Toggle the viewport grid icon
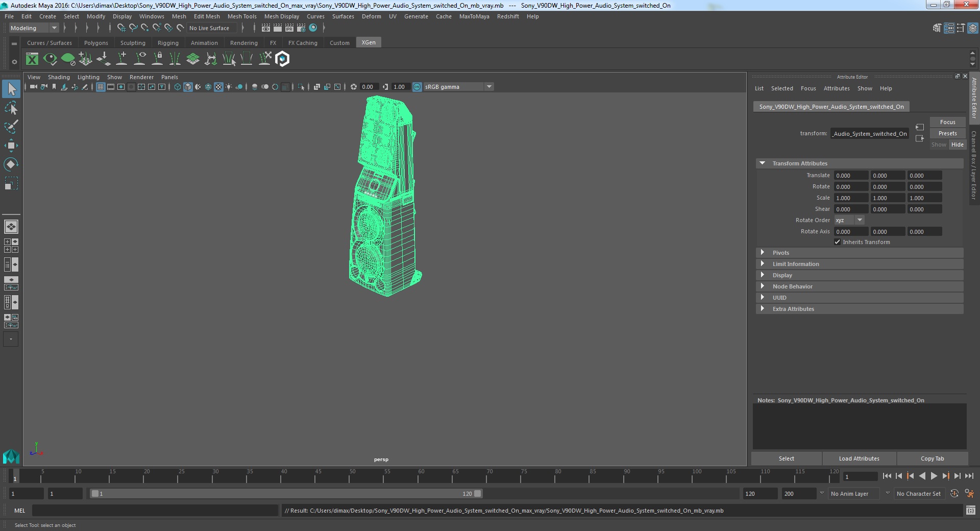 [101, 87]
